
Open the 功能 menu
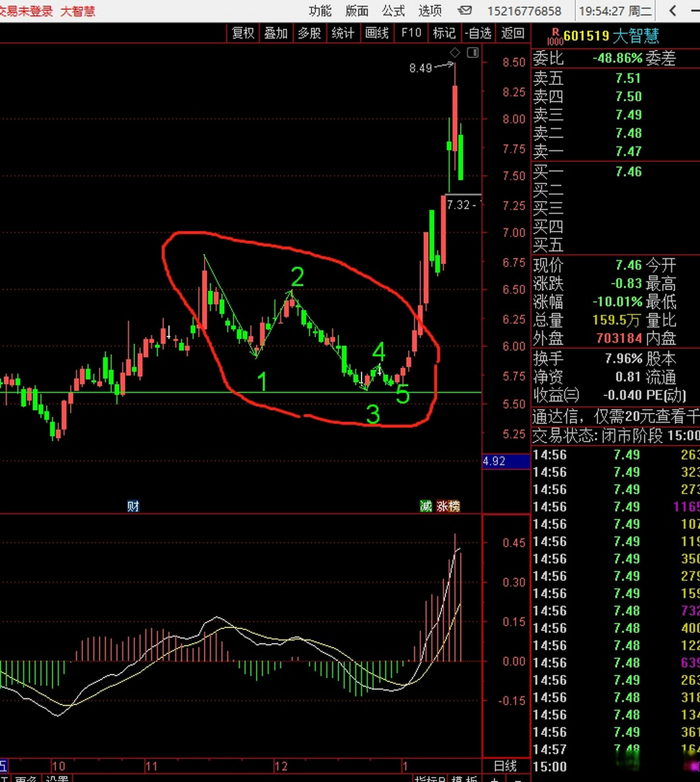tap(320, 10)
